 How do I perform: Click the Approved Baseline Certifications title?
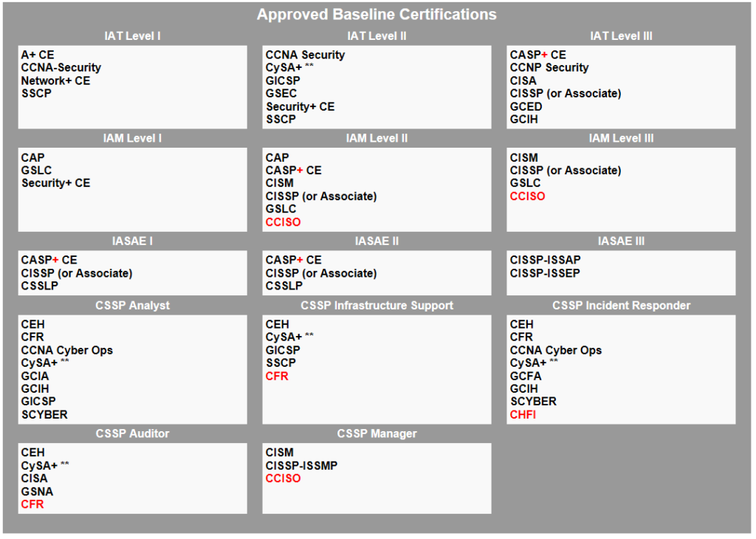tap(377, 14)
